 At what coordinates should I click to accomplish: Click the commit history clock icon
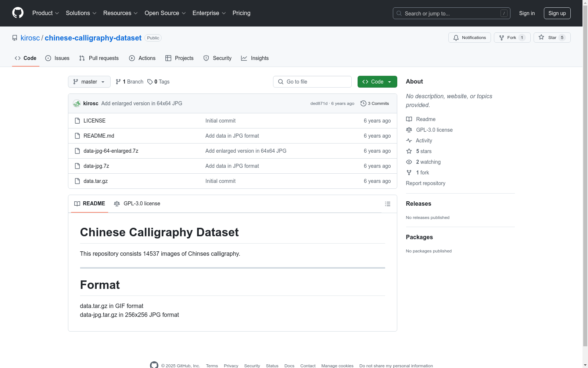[363, 103]
